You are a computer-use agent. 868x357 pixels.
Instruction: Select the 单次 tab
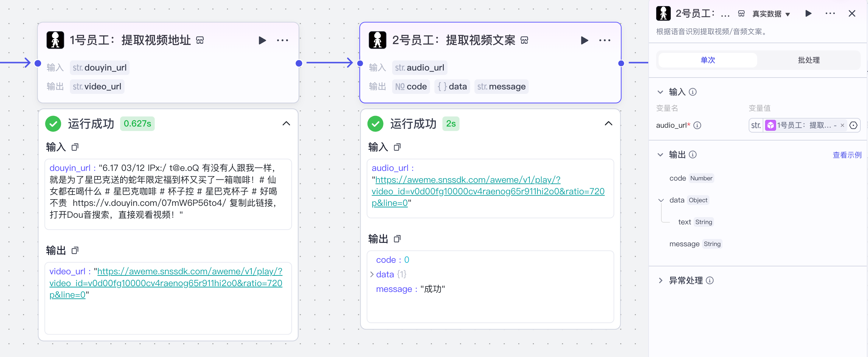pos(708,60)
